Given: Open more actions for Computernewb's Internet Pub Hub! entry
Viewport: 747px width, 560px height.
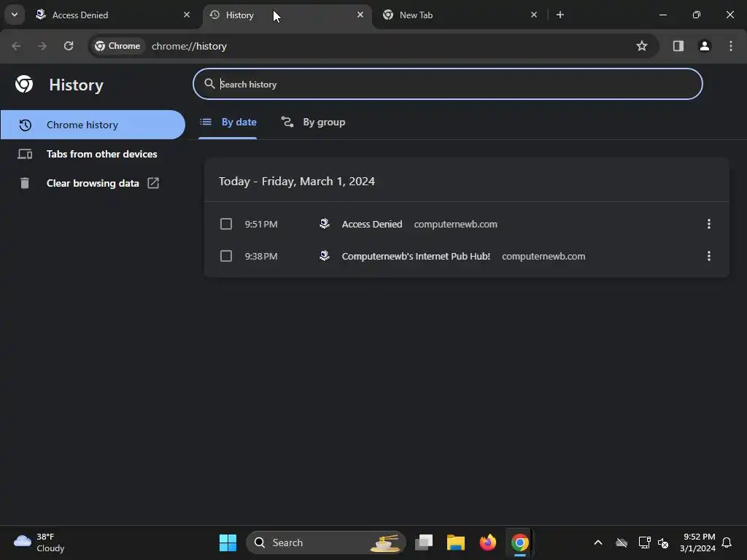Looking at the screenshot, I should point(709,256).
